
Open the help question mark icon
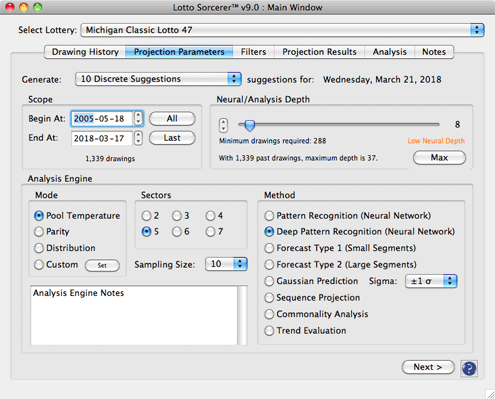(469, 368)
